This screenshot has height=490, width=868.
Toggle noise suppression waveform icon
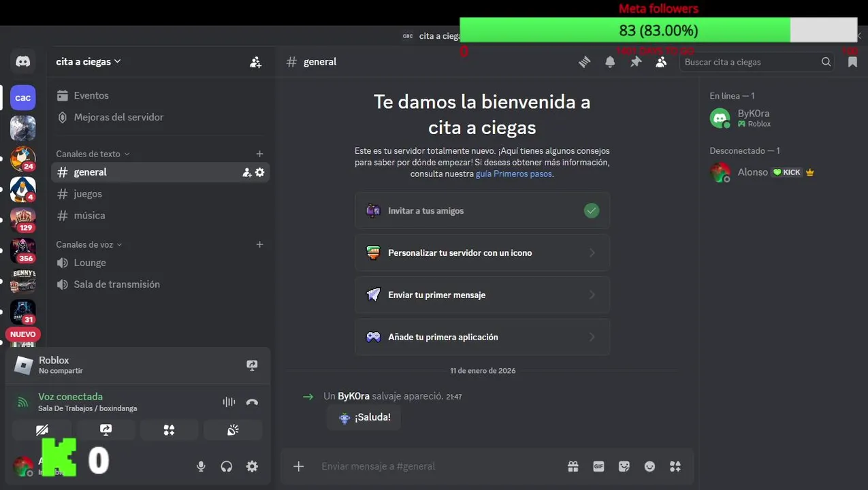coord(229,402)
